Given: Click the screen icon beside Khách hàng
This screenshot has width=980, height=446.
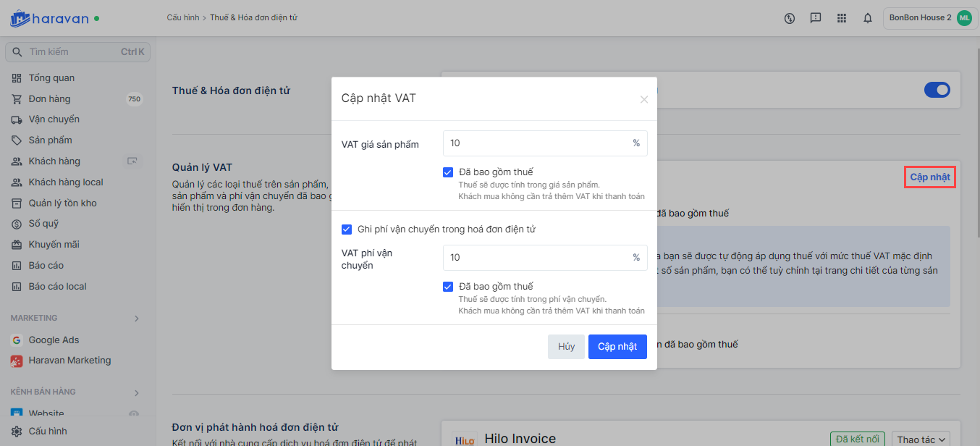Looking at the screenshot, I should 132,161.
